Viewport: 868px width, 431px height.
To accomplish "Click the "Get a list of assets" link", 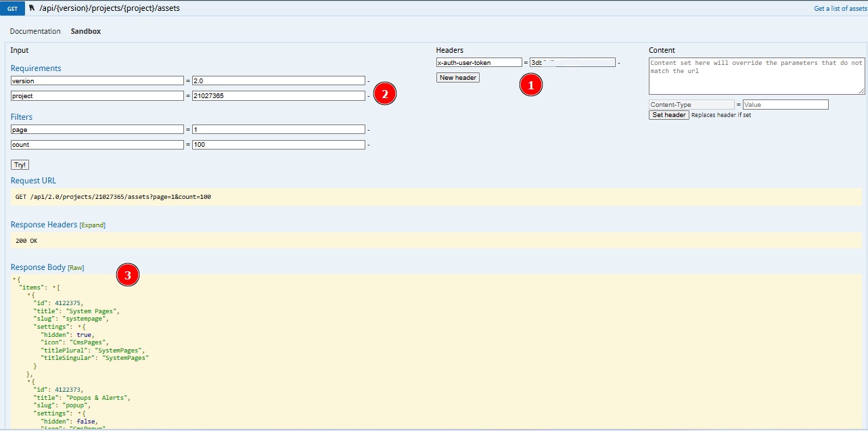I will 840,9.
